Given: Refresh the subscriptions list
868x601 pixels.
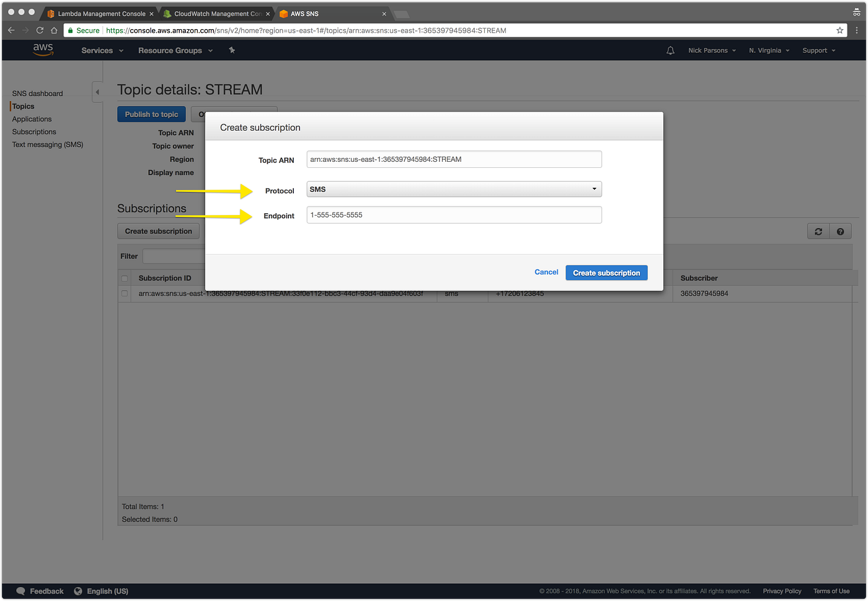Looking at the screenshot, I should (818, 230).
